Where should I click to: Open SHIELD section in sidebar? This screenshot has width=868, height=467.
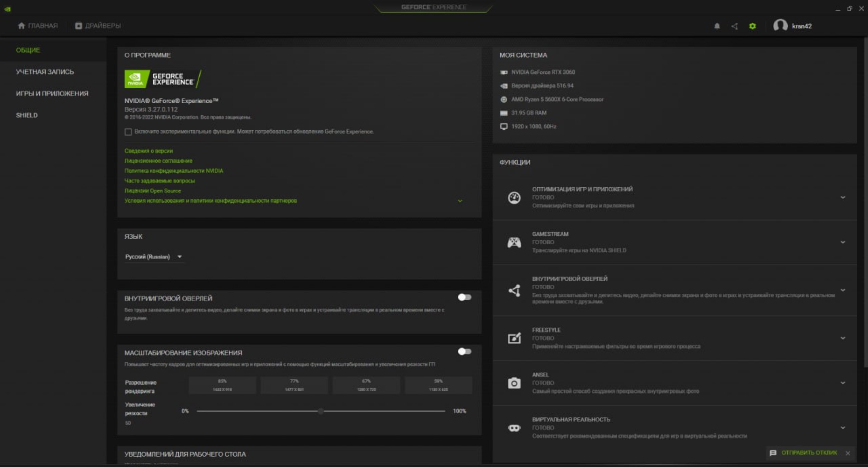[x=27, y=115]
